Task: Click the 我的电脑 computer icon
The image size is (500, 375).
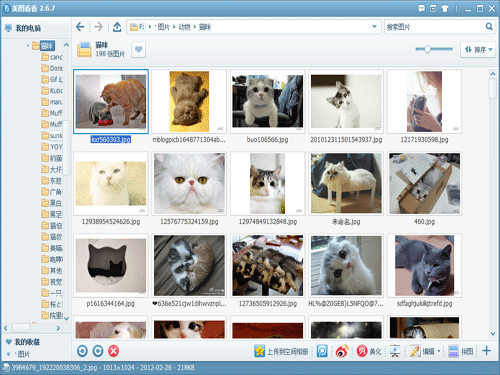Action: pos(8,28)
